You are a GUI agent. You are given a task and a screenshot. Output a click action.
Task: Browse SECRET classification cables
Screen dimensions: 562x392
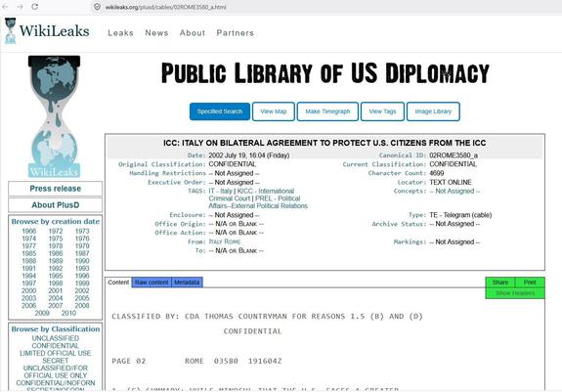56,361
